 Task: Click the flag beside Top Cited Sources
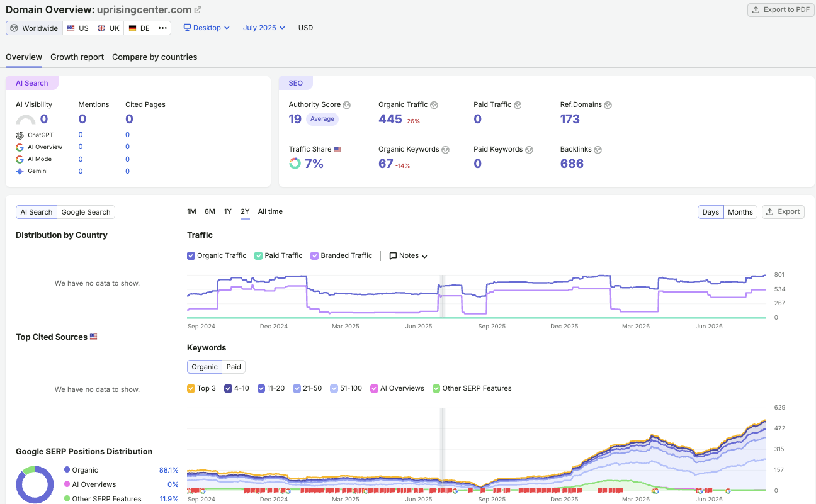point(94,337)
